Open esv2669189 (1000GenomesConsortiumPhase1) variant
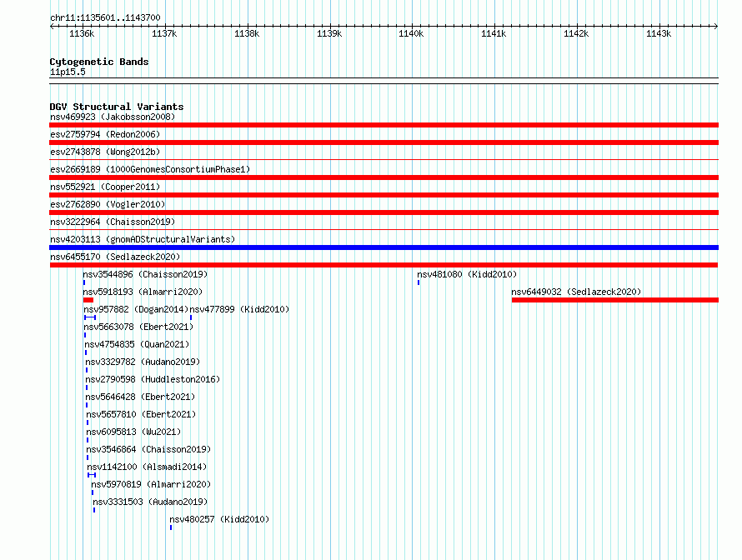Viewport: 742px width, 560px height. tap(150, 169)
